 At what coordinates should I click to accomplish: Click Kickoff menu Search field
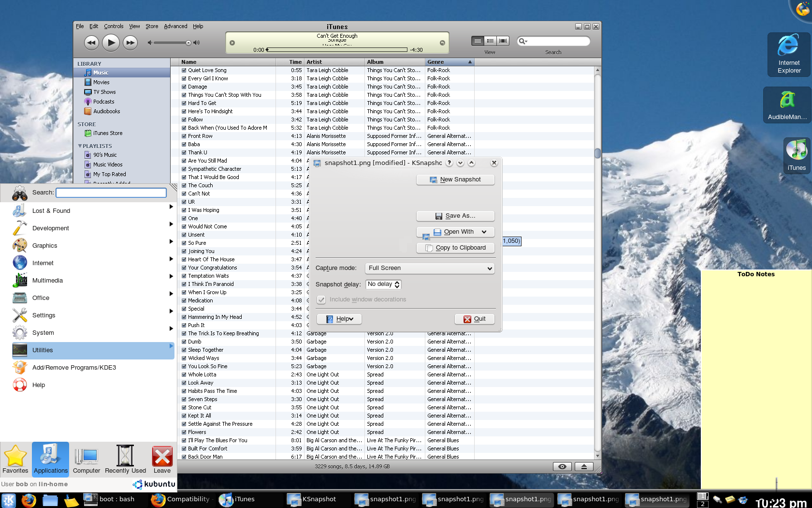coord(111,193)
